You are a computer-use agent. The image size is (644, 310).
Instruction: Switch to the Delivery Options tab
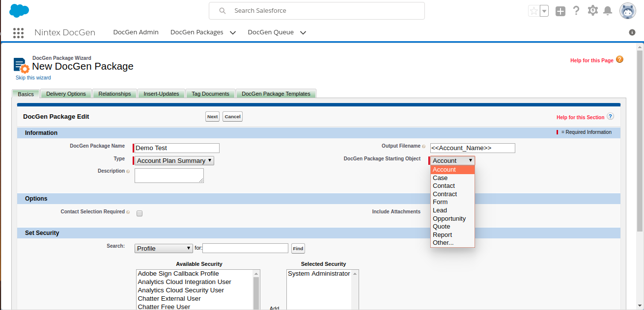click(66, 94)
